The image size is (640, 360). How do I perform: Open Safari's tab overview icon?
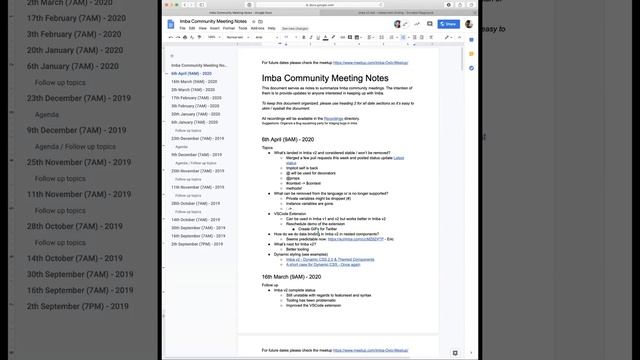[x=471, y=5]
